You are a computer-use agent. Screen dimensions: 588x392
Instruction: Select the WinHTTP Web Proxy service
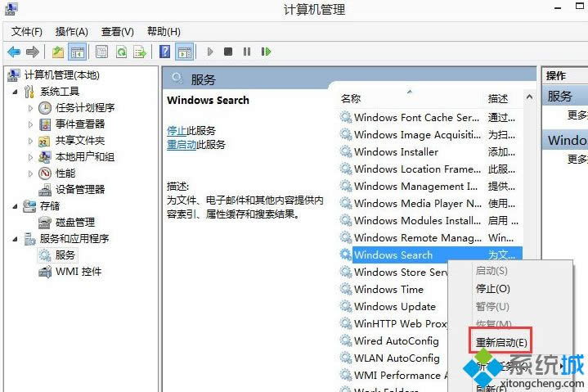pyautogui.click(x=401, y=323)
